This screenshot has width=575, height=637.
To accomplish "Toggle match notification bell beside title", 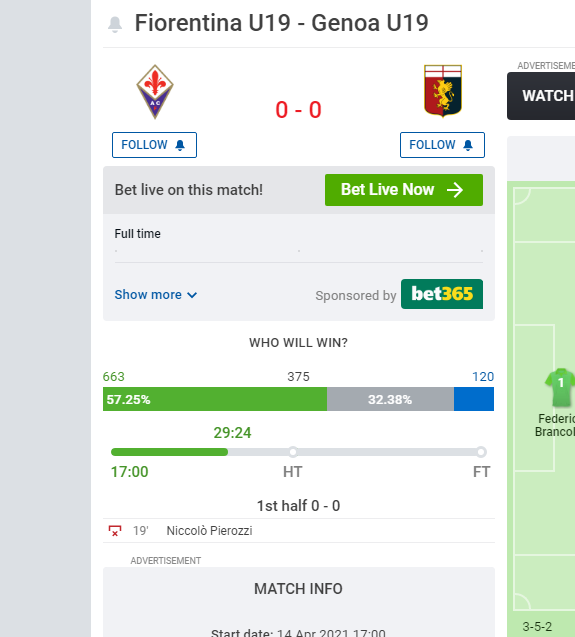I will coord(115,24).
